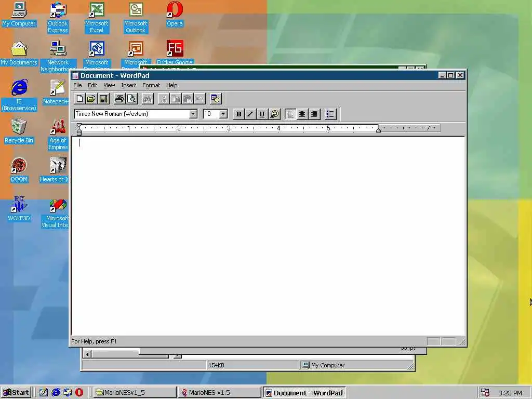
Task: Launch Outlook Express from Quick Launch
Action: coord(68,393)
